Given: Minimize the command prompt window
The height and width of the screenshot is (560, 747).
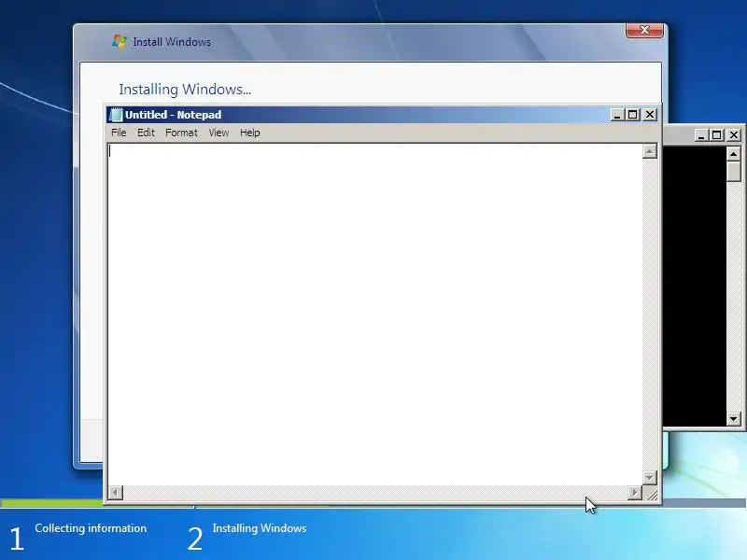Looking at the screenshot, I should 701,135.
